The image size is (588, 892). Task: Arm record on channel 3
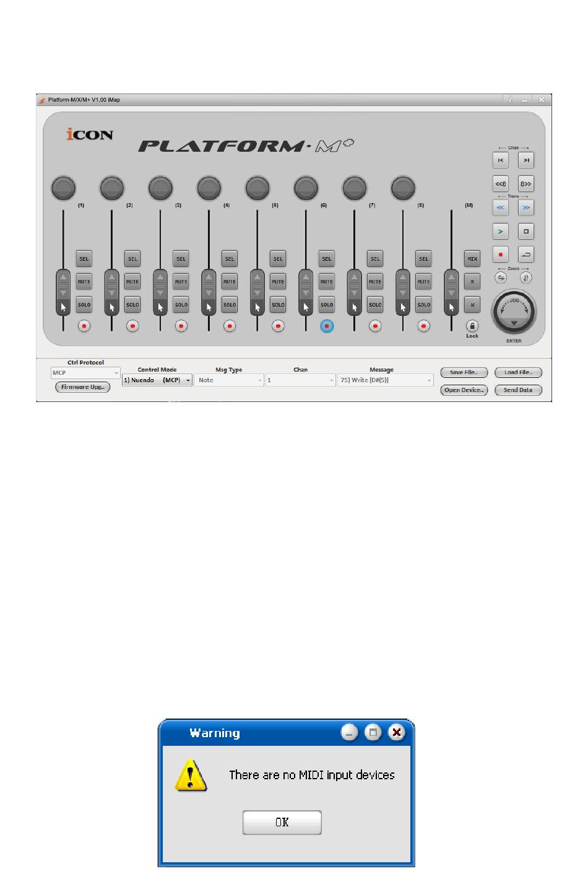coord(181,326)
